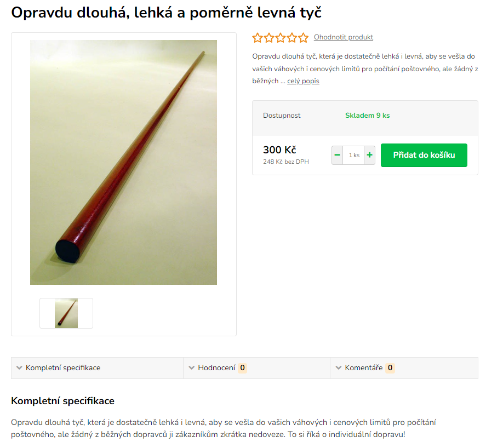Give five stars with last star
This screenshot has width=503, height=448.
(x=304, y=38)
